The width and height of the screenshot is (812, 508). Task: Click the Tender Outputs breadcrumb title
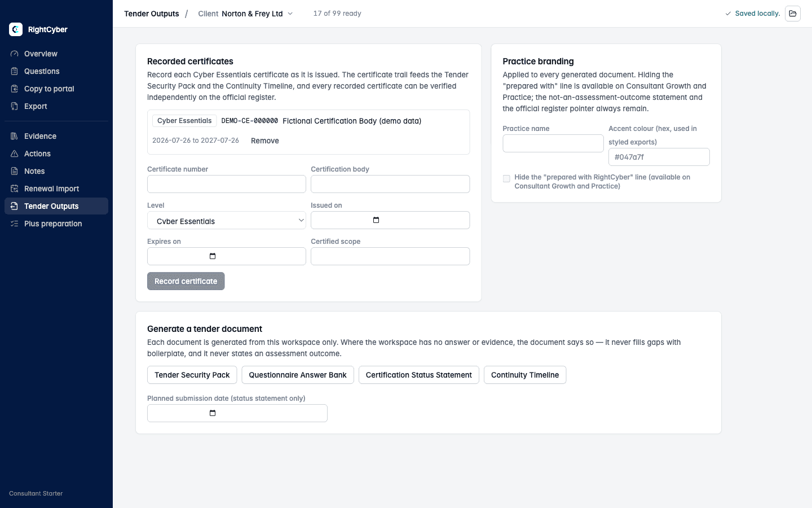pos(152,14)
